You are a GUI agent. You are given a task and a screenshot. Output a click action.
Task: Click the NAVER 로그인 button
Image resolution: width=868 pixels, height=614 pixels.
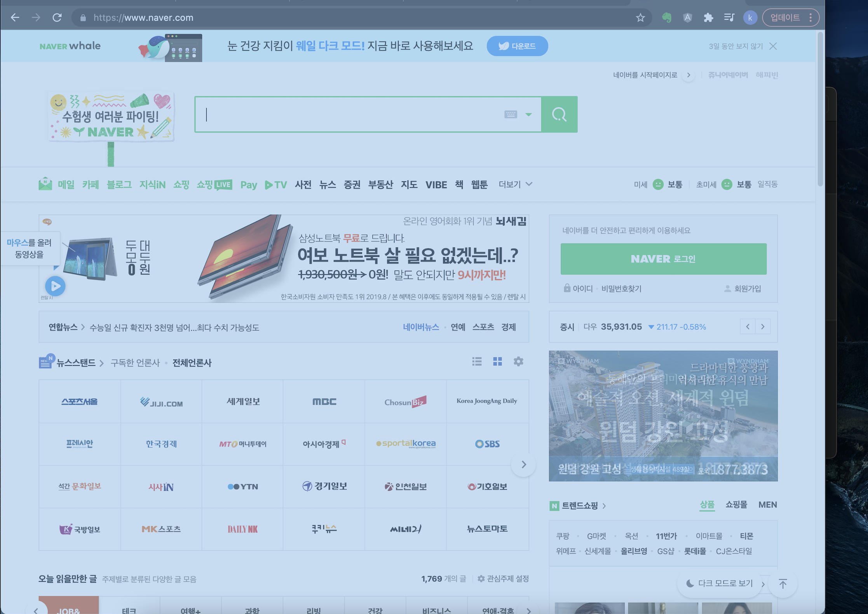click(663, 259)
